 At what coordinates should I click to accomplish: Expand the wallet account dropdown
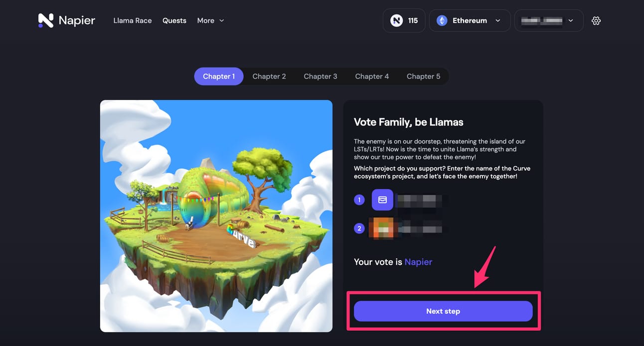(549, 21)
